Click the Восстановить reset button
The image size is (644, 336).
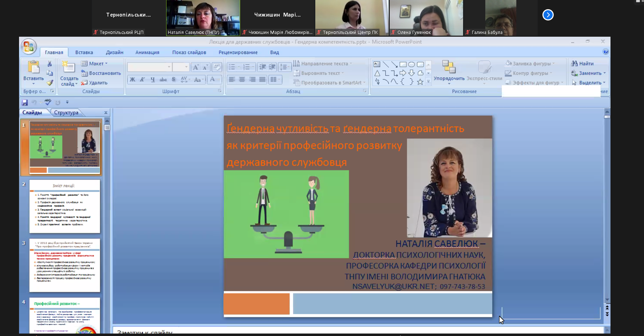pyautogui.click(x=101, y=73)
